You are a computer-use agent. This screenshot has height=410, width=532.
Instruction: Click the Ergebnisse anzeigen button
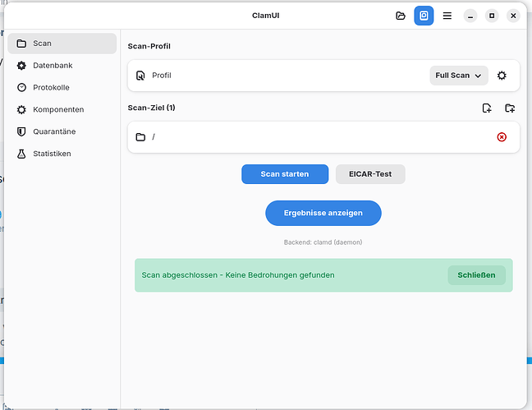click(323, 213)
